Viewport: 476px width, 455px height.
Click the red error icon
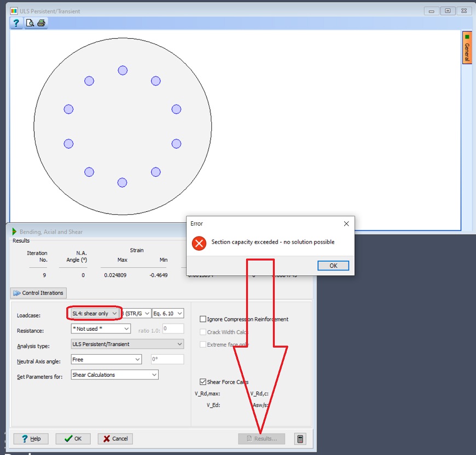pyautogui.click(x=199, y=243)
